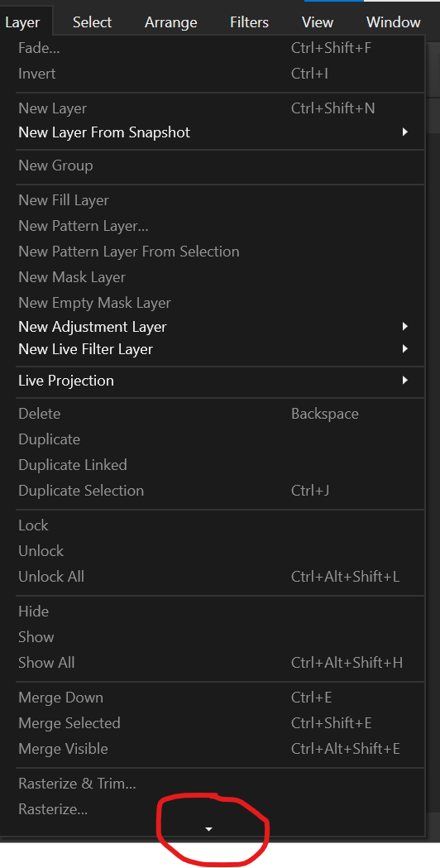Open the Window menu

click(x=393, y=22)
